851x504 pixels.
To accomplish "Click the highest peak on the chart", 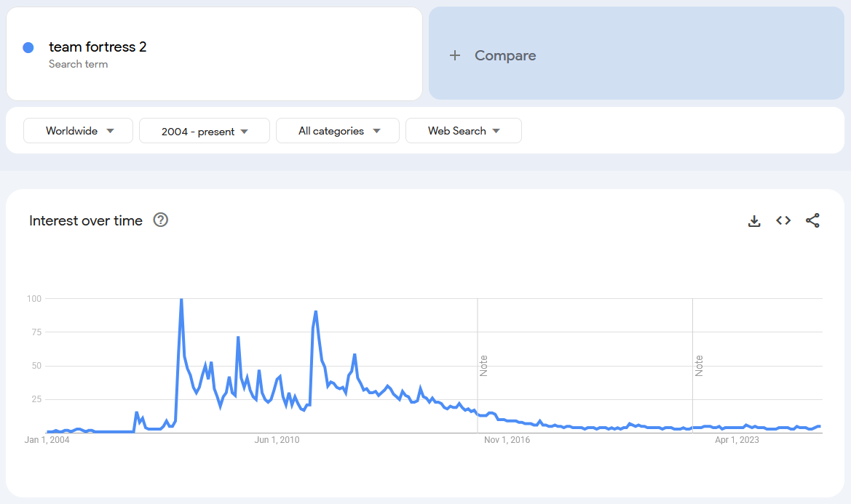I will pos(181,300).
